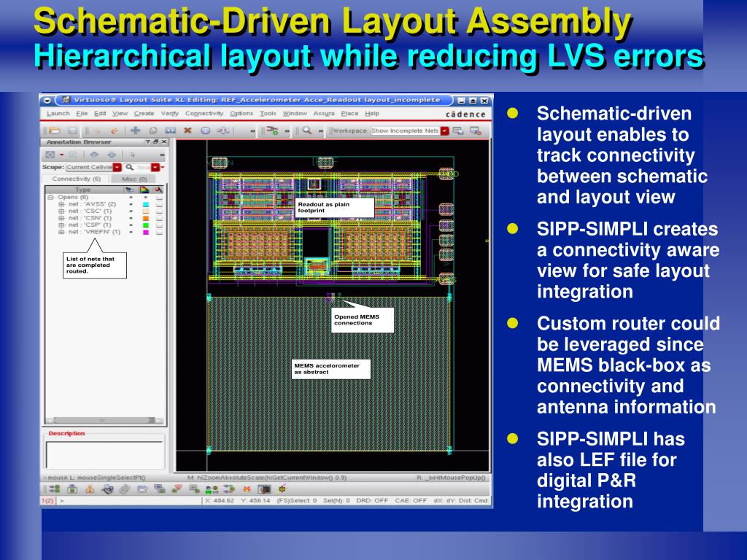Click the Delete Workspace icon
This screenshot has width=747, height=560.
point(475,131)
